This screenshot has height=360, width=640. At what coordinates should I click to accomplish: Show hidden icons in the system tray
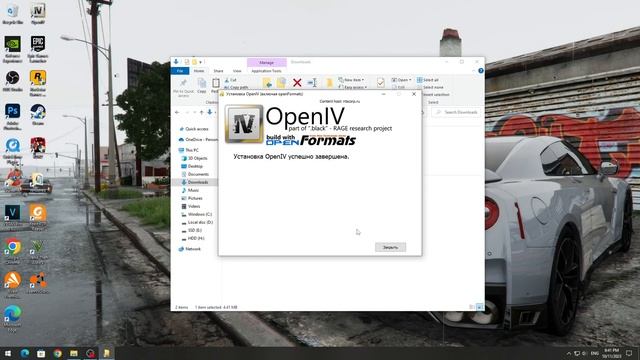point(569,353)
